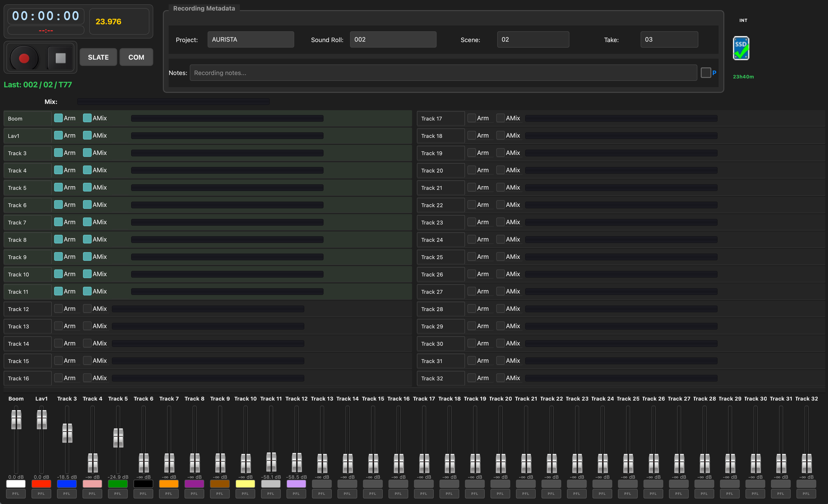Screen dimensions: 828x504
Task: Rename the Lav1 track name field
Action: (x=28, y=136)
